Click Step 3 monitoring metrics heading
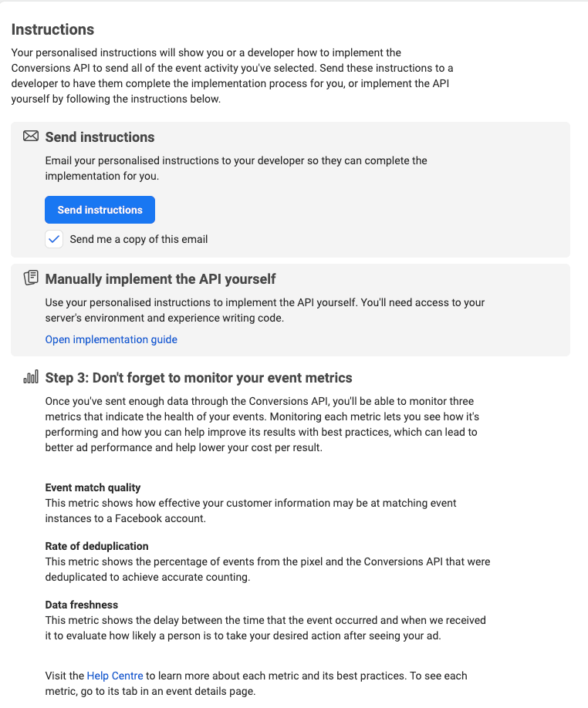The height and width of the screenshot is (708, 588). point(199,377)
